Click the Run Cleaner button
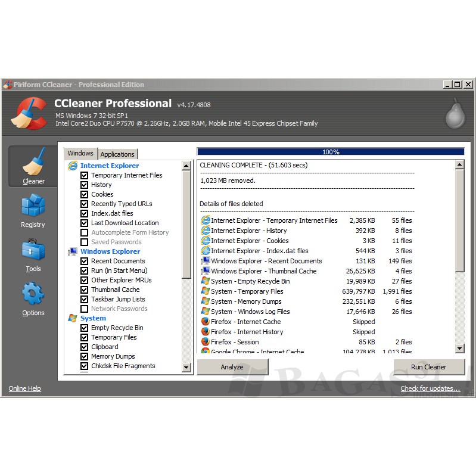 click(429, 367)
